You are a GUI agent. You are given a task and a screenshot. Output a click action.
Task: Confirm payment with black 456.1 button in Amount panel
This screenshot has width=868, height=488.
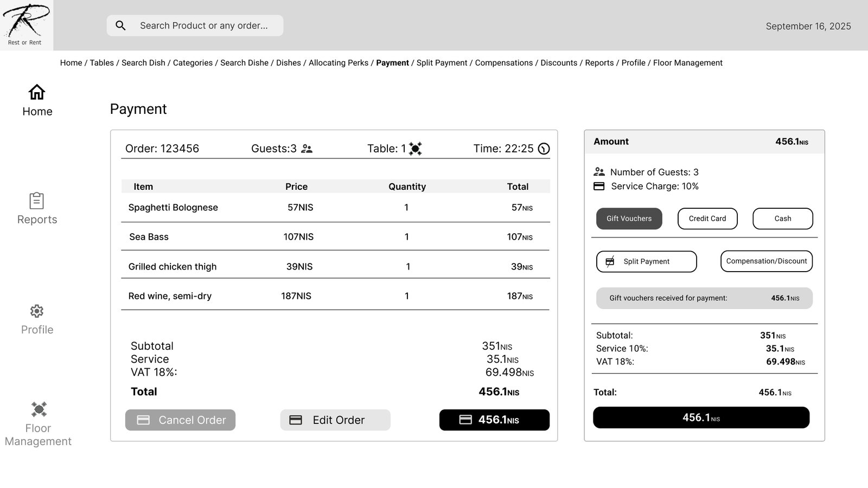[x=701, y=418]
